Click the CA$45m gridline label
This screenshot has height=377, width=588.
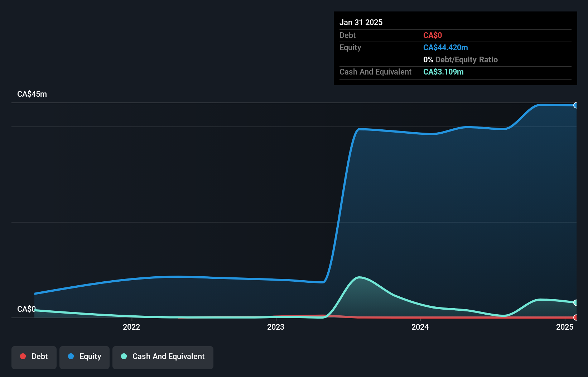click(x=32, y=94)
